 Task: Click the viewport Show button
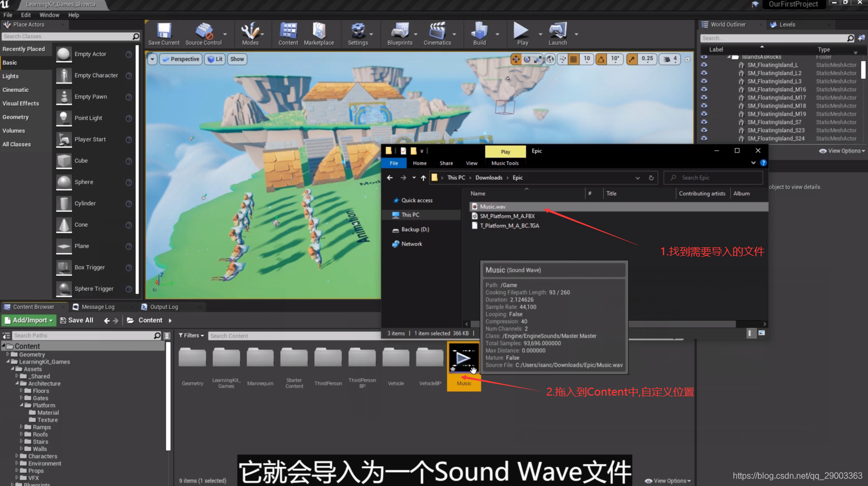coord(237,59)
